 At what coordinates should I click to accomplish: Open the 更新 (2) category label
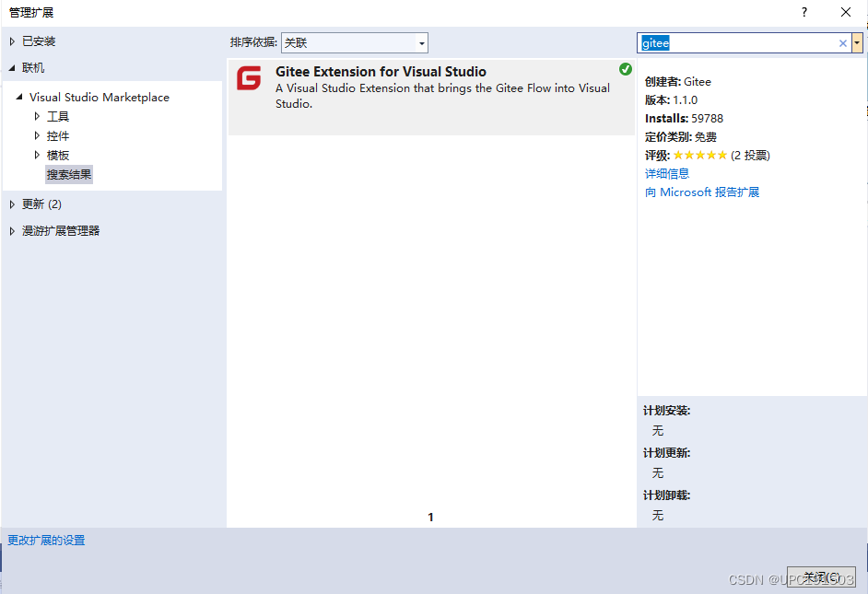(41, 204)
